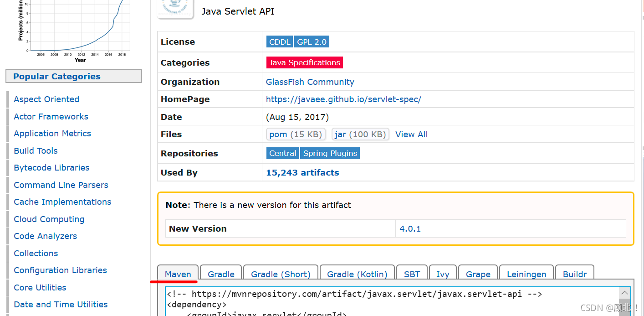The height and width of the screenshot is (316, 644).
Task: Switch to the Ivy tab
Action: tap(443, 274)
